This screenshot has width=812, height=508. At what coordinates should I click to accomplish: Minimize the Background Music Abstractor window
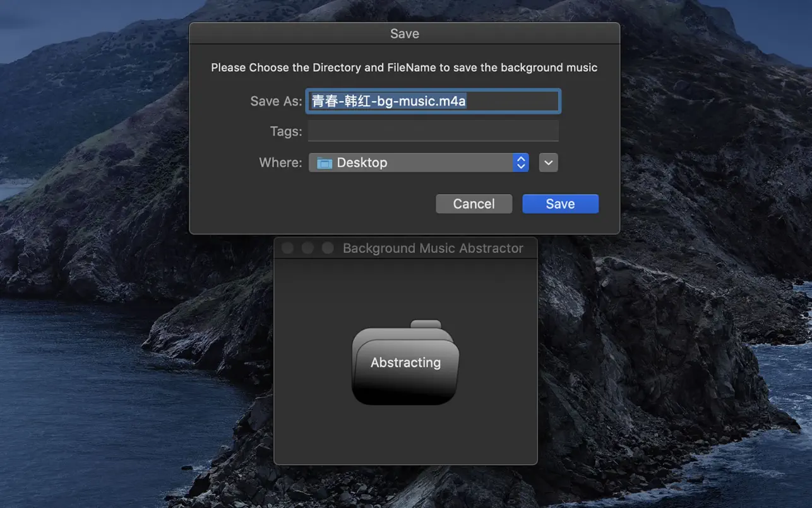tap(307, 248)
